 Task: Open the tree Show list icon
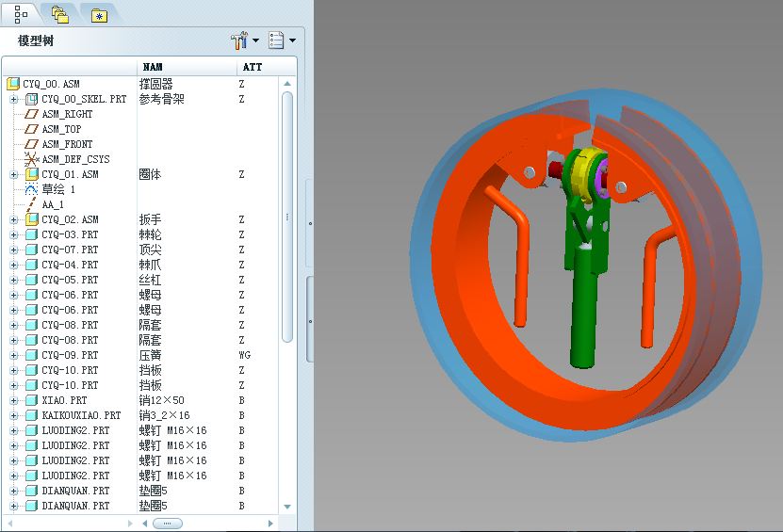(x=276, y=40)
